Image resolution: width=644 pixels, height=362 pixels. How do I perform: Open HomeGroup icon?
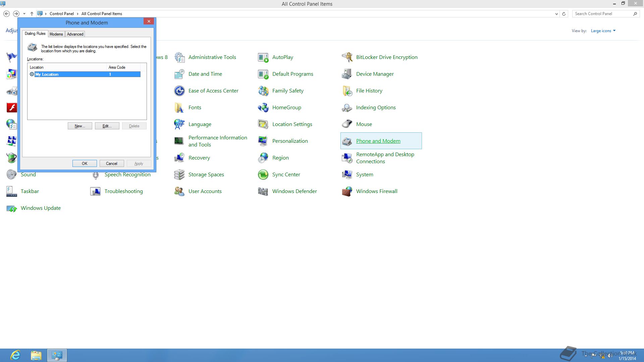click(263, 108)
